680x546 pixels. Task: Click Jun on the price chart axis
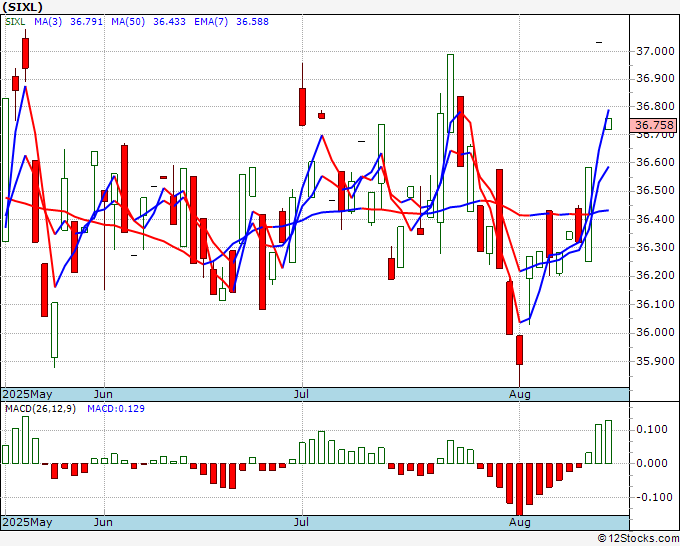click(103, 394)
